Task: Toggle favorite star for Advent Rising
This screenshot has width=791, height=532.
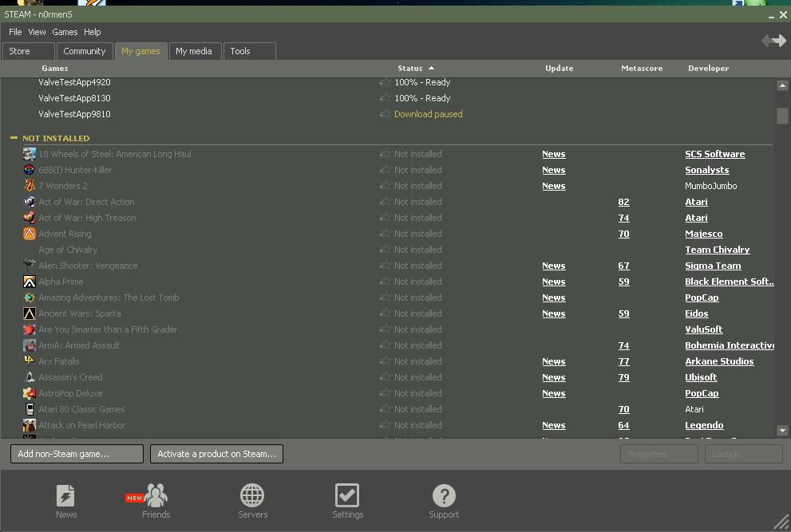Action: click(x=385, y=234)
